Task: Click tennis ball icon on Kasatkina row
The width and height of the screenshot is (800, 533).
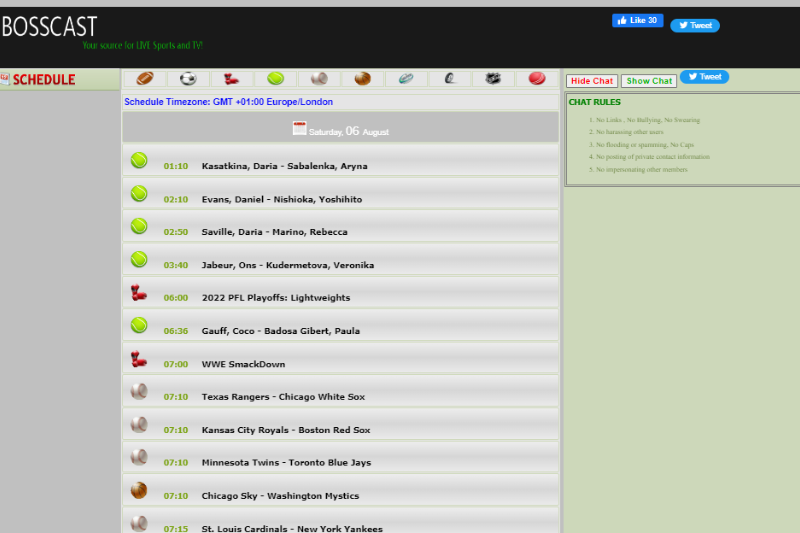Action: (x=139, y=161)
